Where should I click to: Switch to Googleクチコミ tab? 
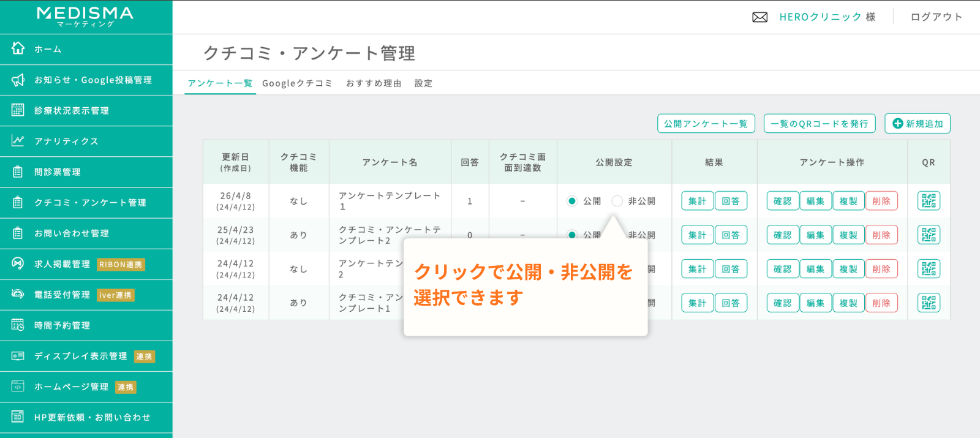coord(297,83)
